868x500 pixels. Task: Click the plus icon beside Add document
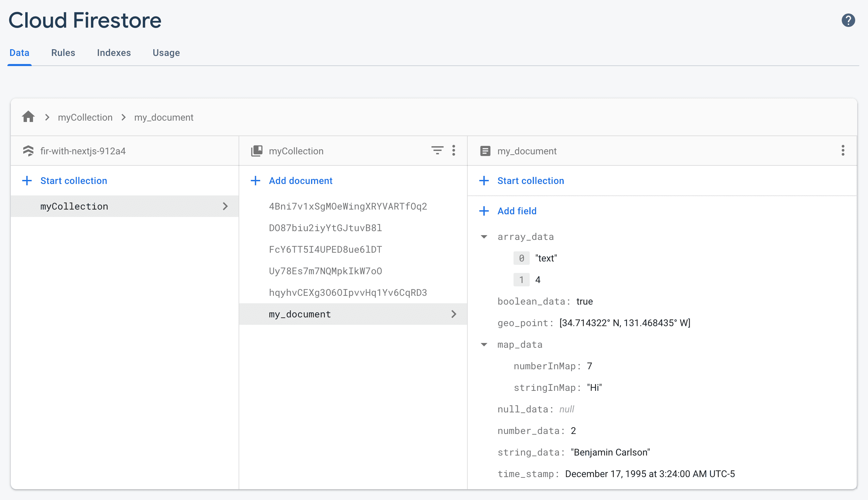pyautogui.click(x=255, y=181)
